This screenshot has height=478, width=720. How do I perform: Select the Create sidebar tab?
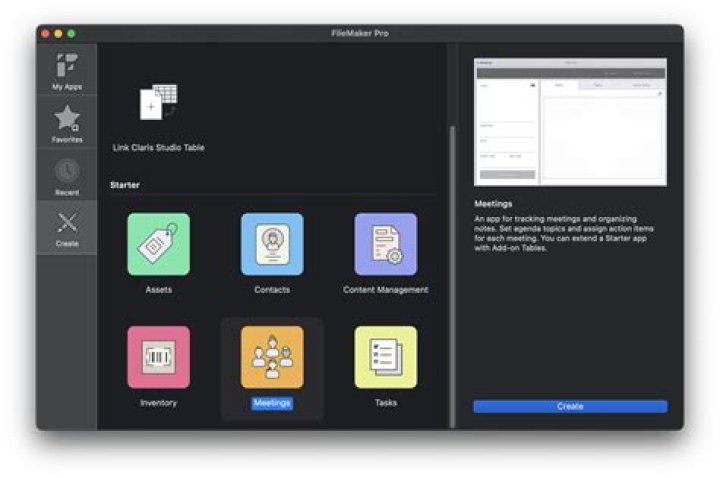(x=67, y=227)
